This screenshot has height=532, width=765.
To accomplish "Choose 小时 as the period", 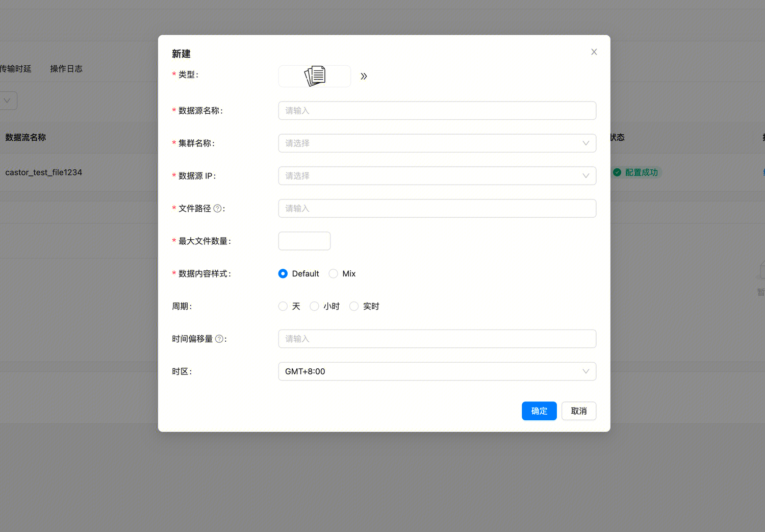I will click(x=315, y=307).
